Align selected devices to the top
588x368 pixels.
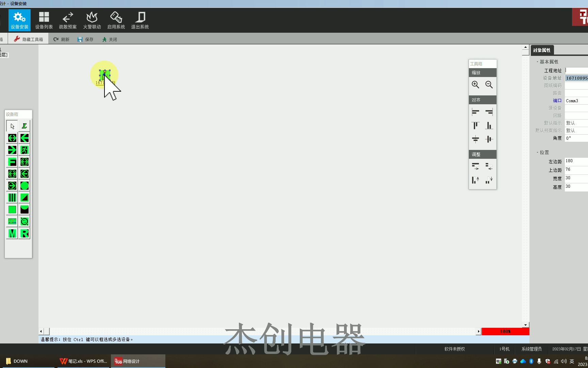pyautogui.click(x=475, y=125)
